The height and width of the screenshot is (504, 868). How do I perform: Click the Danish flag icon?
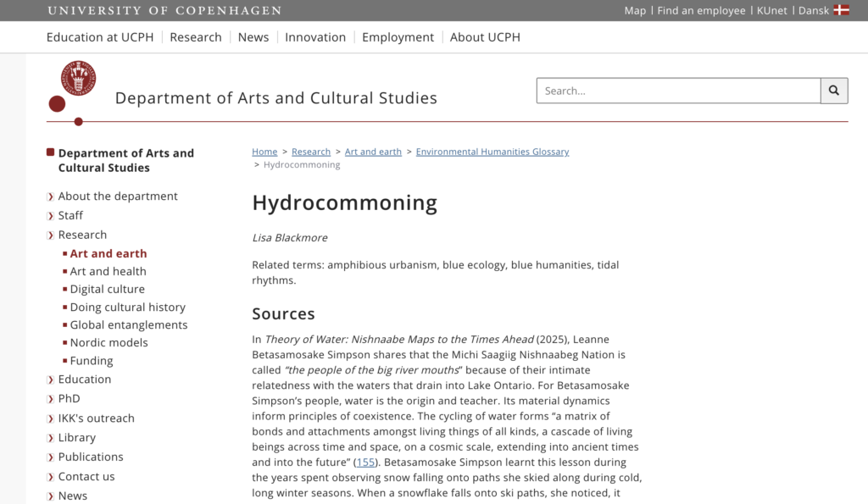click(x=841, y=10)
